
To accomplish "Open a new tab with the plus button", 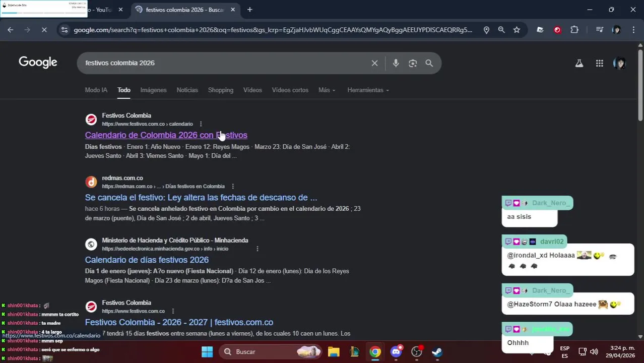I will pos(249,10).
